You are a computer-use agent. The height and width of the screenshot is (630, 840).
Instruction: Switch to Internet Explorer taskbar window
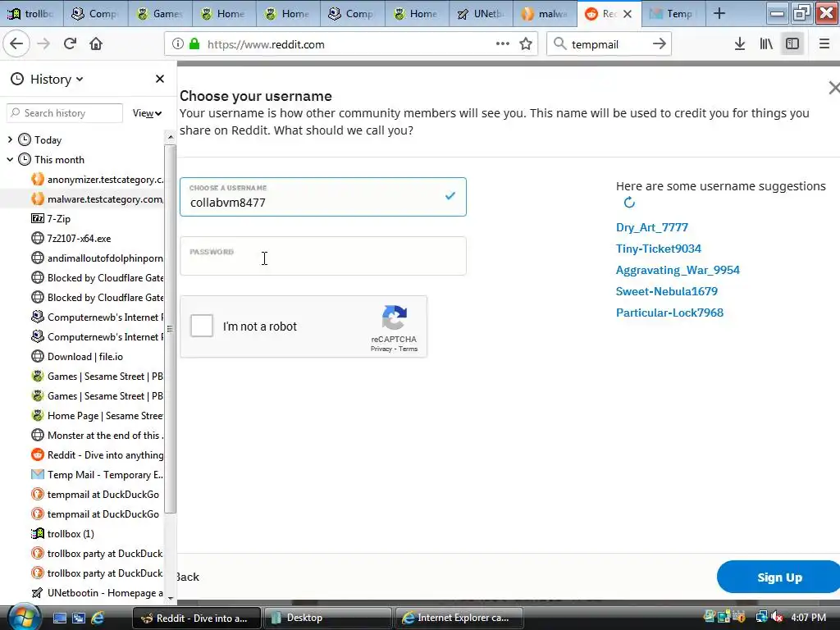(x=459, y=618)
